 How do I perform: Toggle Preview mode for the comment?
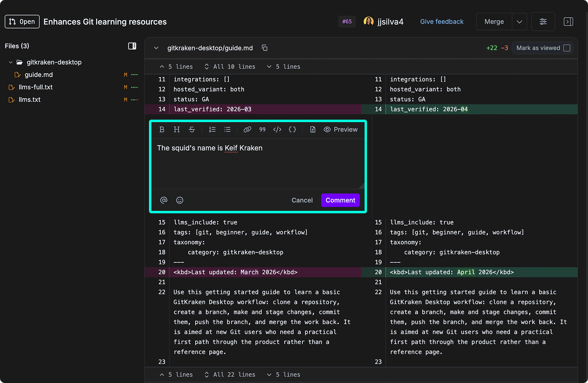click(341, 129)
